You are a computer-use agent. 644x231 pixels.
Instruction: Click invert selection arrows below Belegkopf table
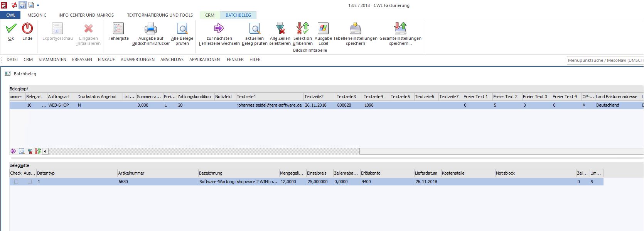pos(38,151)
